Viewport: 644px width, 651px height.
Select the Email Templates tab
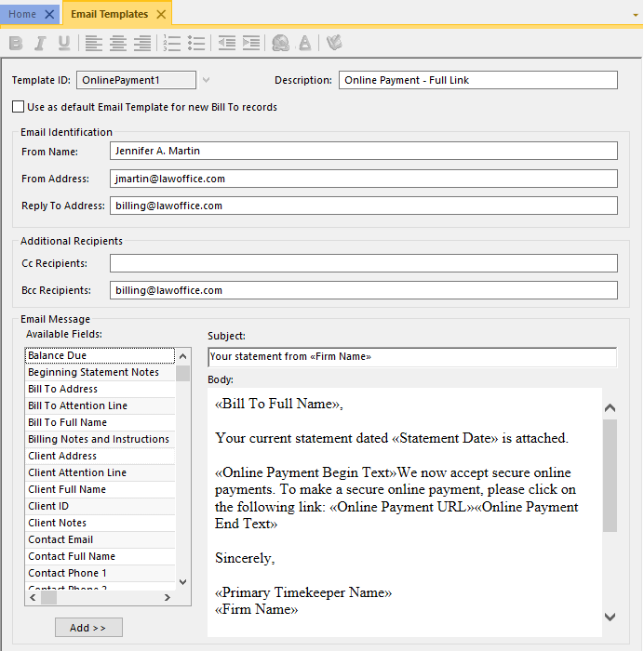tap(109, 14)
